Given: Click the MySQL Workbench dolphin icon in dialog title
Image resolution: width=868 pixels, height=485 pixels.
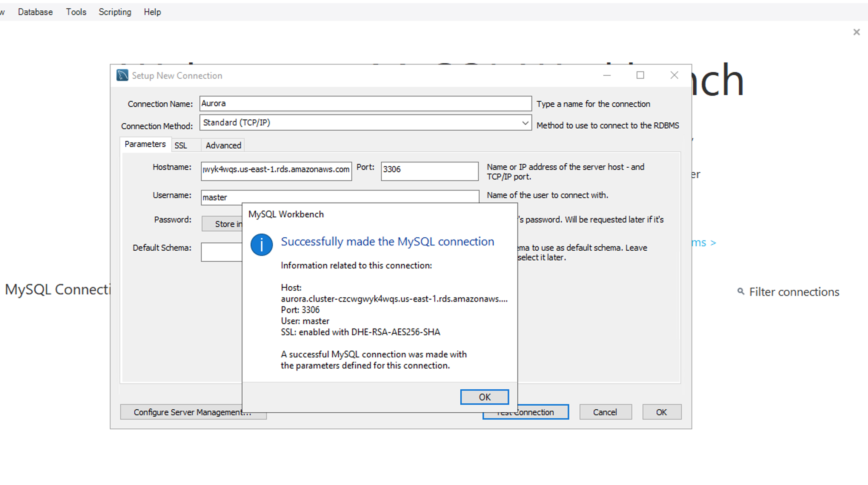Looking at the screenshot, I should (122, 75).
